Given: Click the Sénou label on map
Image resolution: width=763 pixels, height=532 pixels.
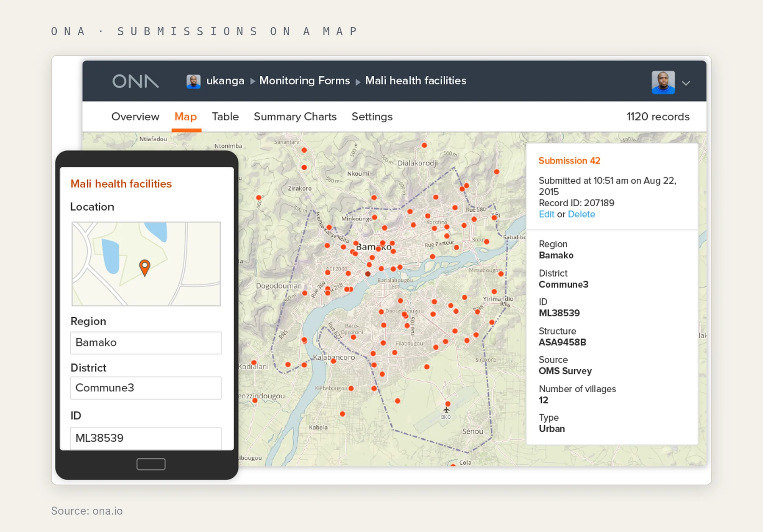Looking at the screenshot, I should 473,431.
